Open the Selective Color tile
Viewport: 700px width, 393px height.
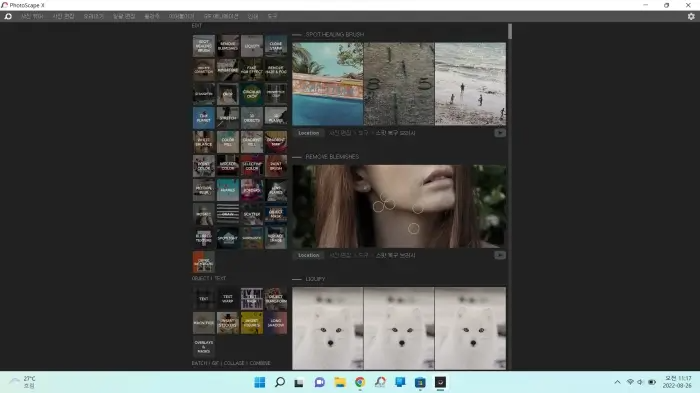point(252,166)
